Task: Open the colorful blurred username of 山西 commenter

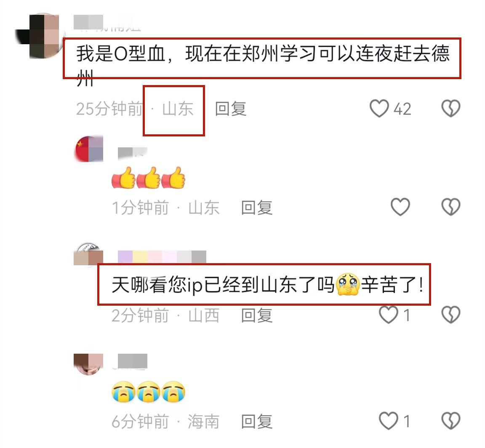Action: (162, 257)
